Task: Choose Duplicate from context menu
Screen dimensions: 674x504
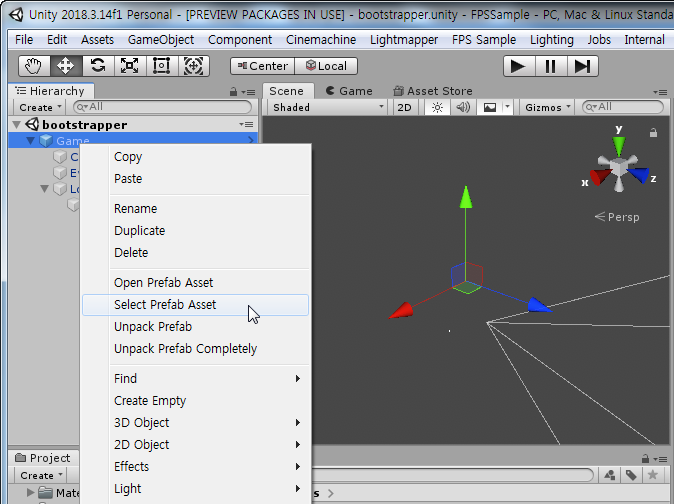Action: point(196,231)
